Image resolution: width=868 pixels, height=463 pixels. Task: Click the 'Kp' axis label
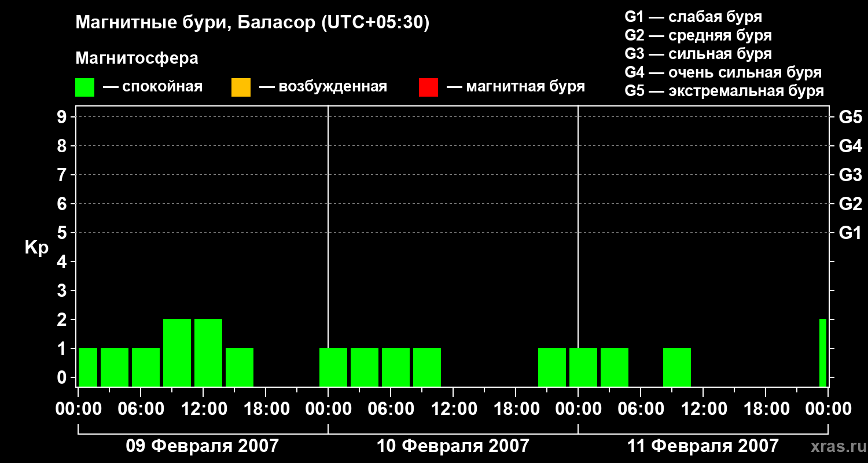36,248
